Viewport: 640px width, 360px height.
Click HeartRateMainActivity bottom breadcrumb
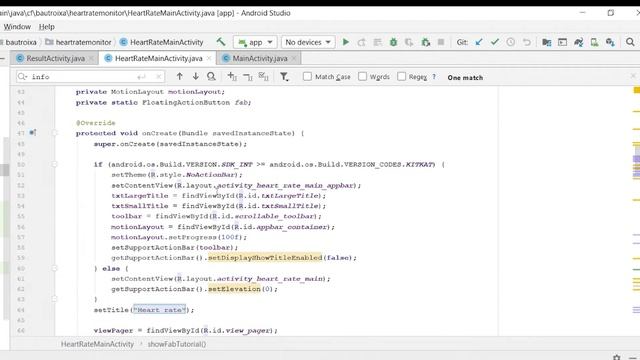tap(97, 344)
